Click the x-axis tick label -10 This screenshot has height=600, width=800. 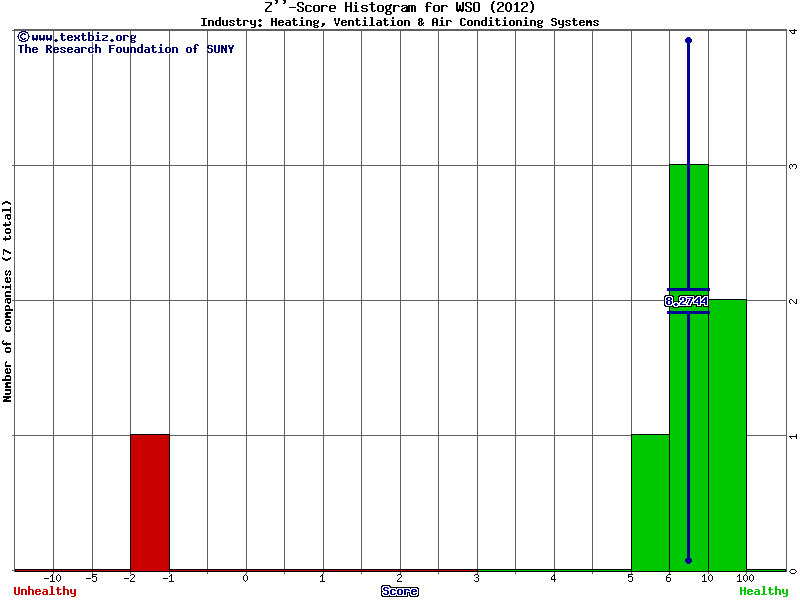point(53,578)
